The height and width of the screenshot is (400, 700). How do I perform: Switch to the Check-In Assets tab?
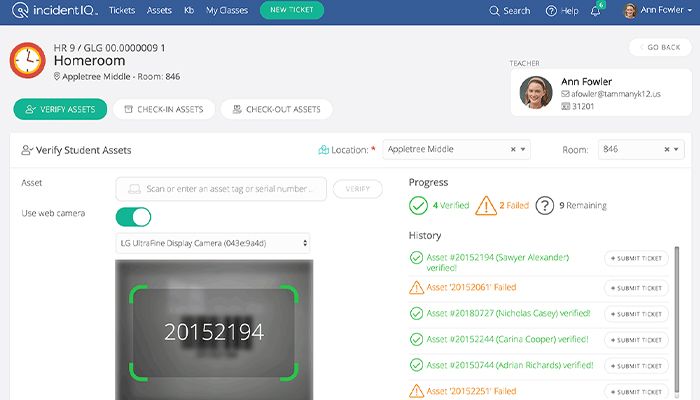pyautogui.click(x=164, y=109)
